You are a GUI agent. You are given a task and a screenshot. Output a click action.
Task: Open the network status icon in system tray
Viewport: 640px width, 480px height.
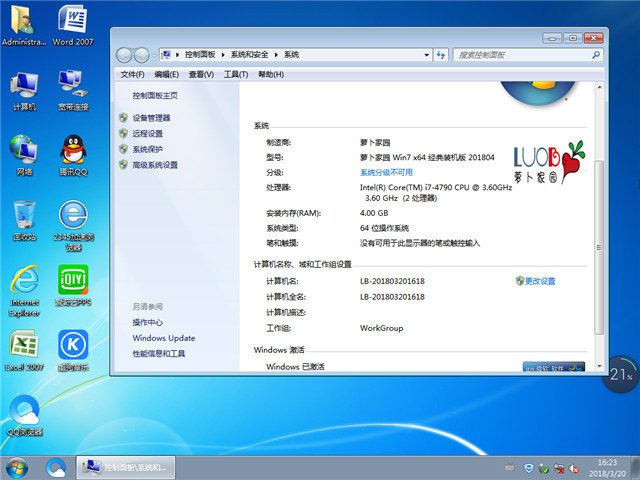[x=559, y=469]
